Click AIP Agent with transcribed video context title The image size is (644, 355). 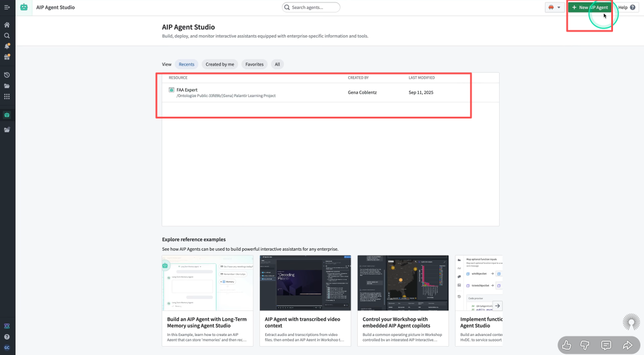[302, 322]
